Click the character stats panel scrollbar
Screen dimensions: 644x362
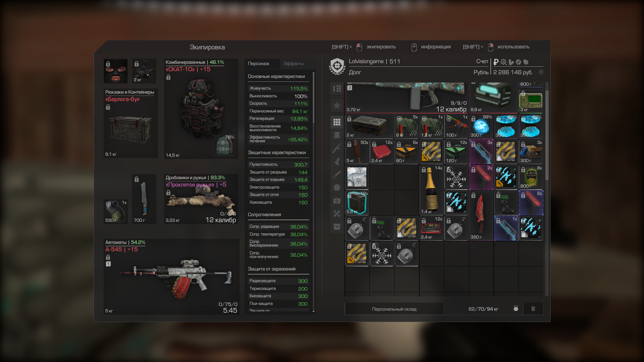tap(314, 98)
